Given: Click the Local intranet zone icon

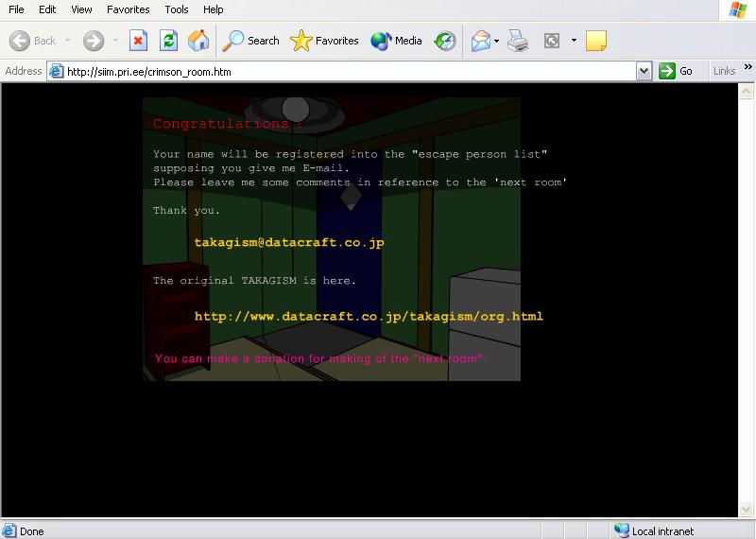Looking at the screenshot, I should click(x=622, y=530).
